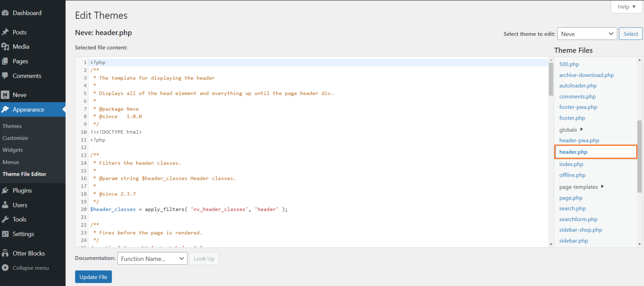Select header.php in Theme Files
Image resolution: width=644 pixels, height=286 pixels.
click(596, 152)
